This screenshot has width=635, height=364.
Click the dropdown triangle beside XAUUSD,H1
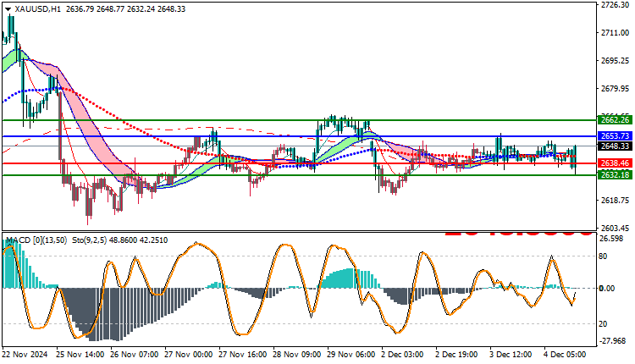[8, 9]
